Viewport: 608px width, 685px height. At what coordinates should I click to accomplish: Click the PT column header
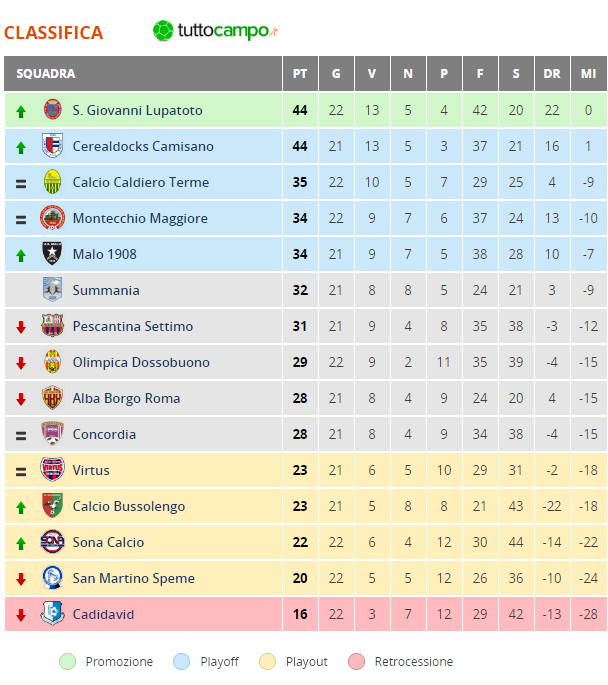(x=300, y=74)
